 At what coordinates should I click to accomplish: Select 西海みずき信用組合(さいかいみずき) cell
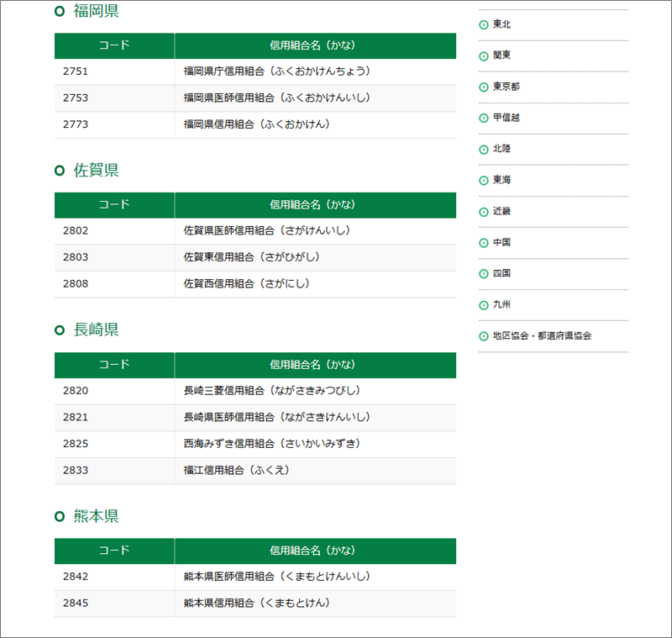point(316,444)
